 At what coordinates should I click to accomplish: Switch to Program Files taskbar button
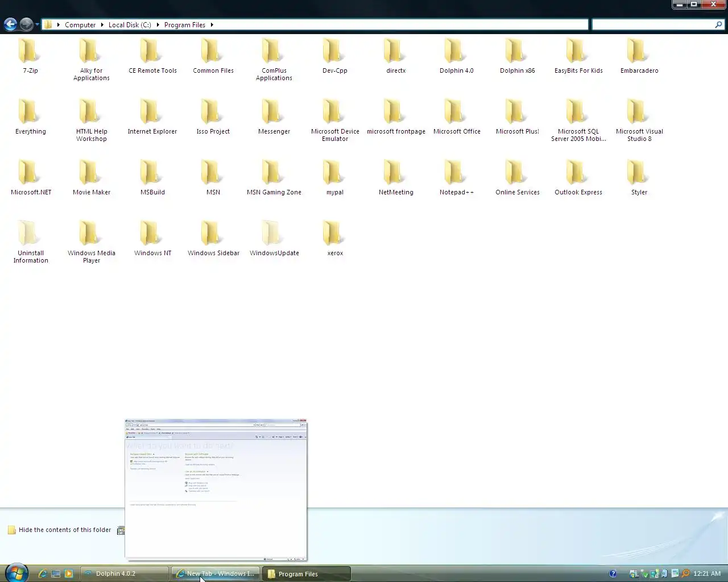(x=306, y=573)
